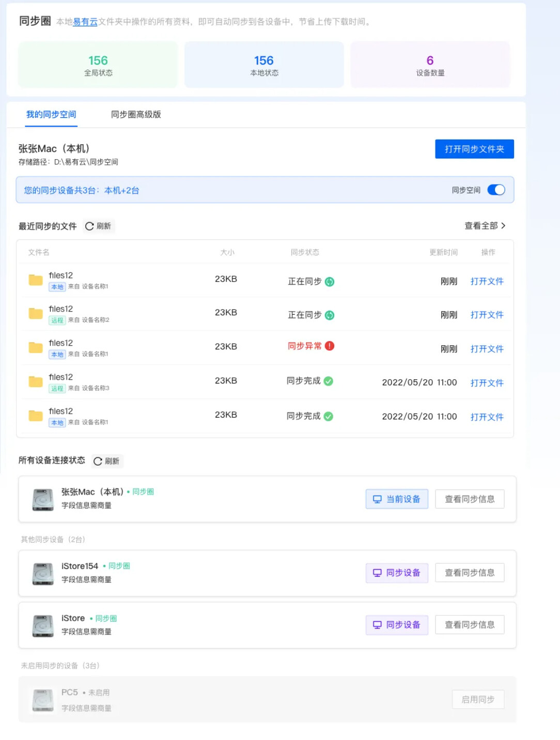Click 同步设备 button for iStore
560x740 pixels.
point(397,625)
